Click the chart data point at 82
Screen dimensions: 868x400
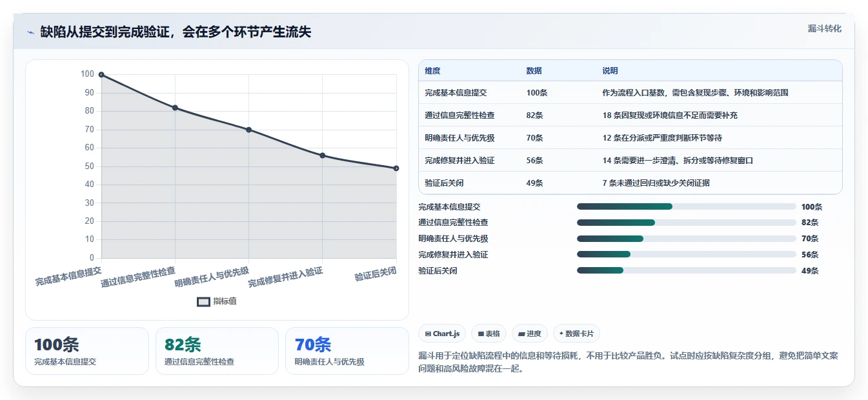(x=175, y=108)
